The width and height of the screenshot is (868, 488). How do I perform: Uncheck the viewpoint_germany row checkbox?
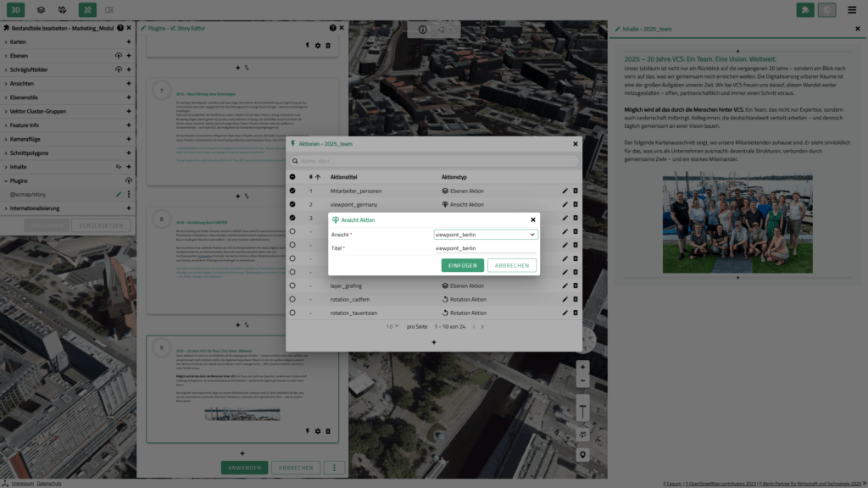292,205
